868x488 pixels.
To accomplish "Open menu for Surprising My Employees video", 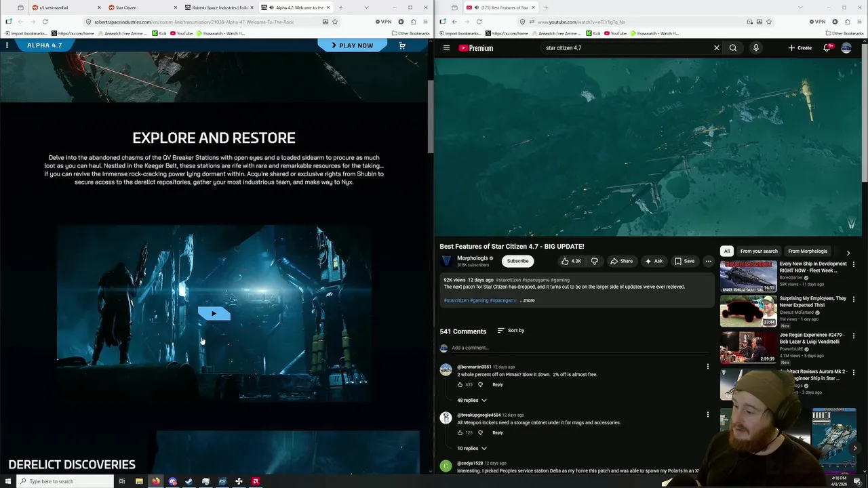I will click(854, 299).
